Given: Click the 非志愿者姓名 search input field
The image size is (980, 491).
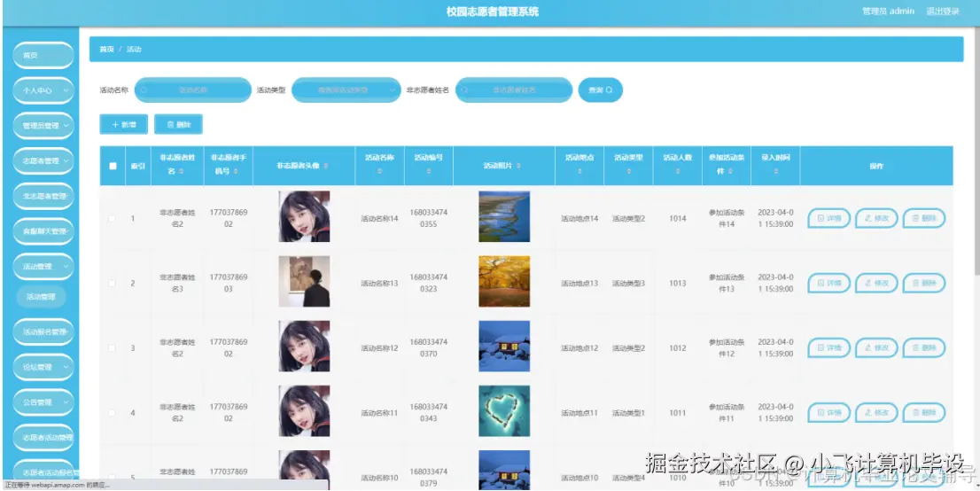Looking at the screenshot, I should click(514, 90).
